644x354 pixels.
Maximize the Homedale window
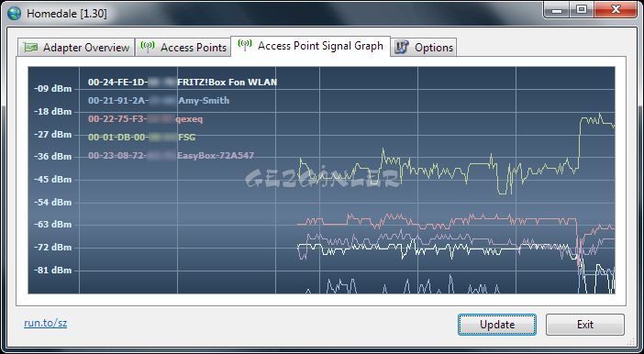[582, 9]
